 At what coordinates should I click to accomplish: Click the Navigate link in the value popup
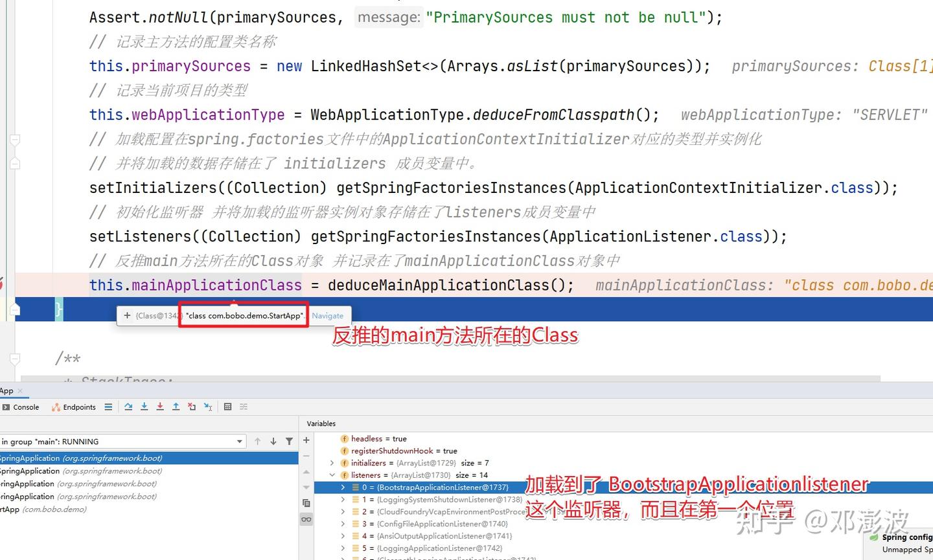point(328,315)
